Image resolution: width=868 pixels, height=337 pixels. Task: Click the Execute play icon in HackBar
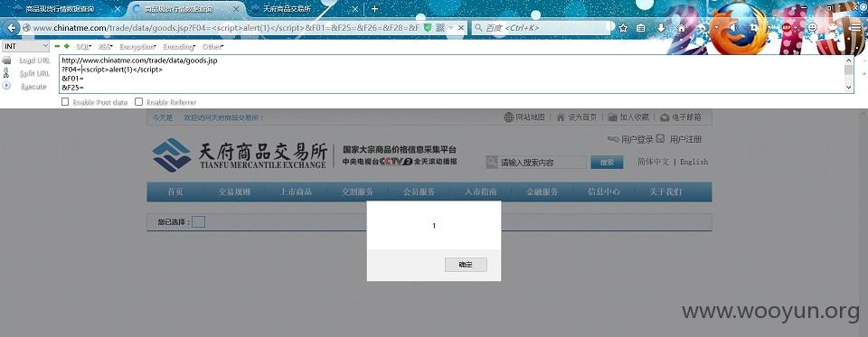tap(6, 86)
